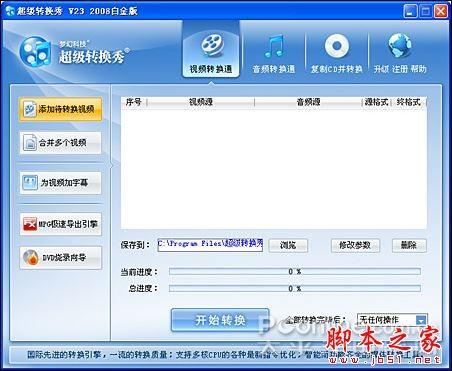Image resolution: width=452 pixels, height=371 pixels.
Task: Click the 删除 delete button
Action: 409,246
